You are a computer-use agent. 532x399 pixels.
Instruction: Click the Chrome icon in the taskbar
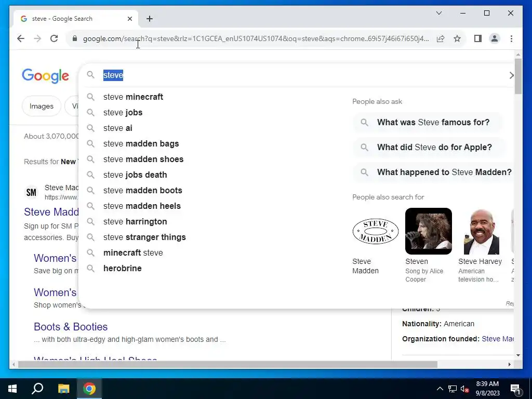(89, 389)
